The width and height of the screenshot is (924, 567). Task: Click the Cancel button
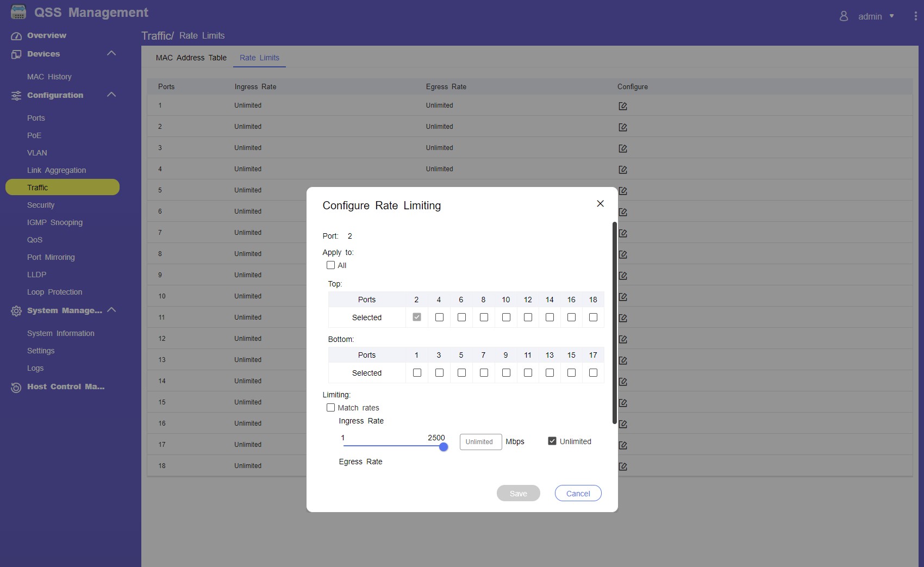[578, 493]
